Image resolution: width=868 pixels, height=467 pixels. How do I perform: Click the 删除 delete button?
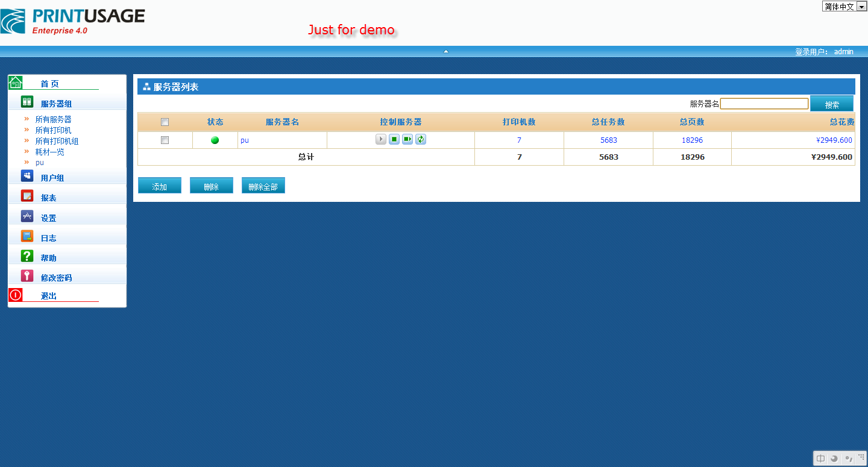click(212, 186)
